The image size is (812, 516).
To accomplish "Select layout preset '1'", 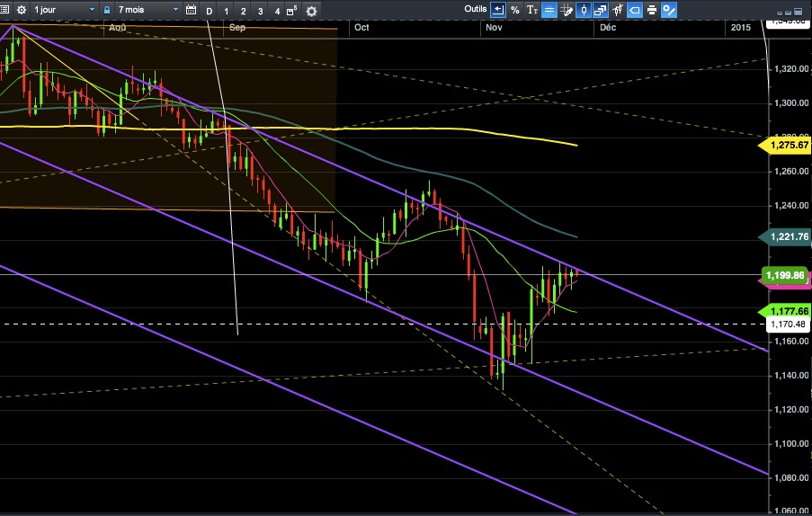I will tap(227, 11).
